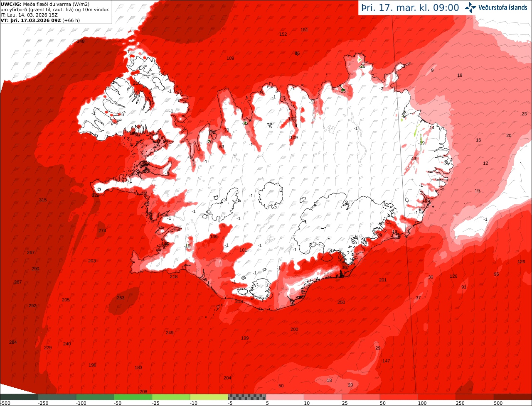Click the 199 value south of Iceland
This screenshot has width=532, height=406.
245,338
